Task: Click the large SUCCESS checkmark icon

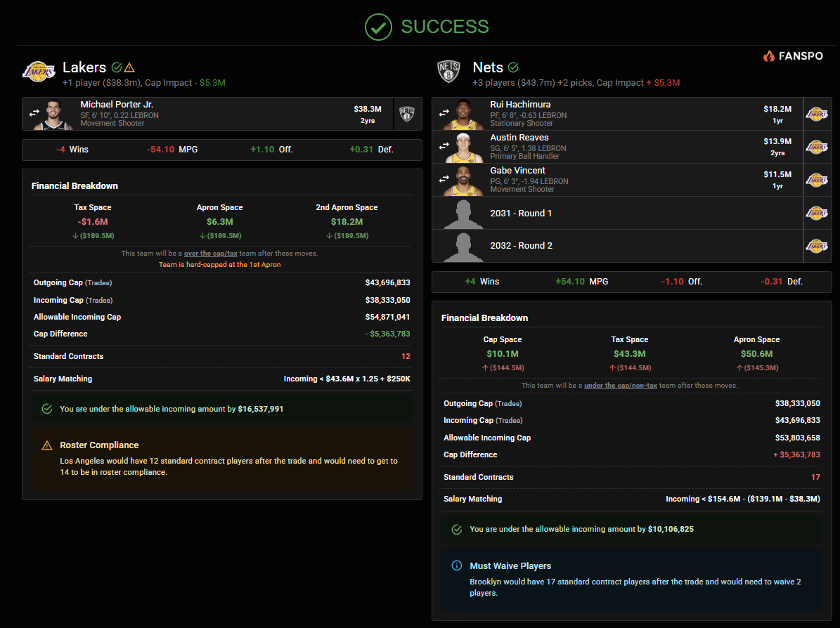Action: click(x=378, y=27)
